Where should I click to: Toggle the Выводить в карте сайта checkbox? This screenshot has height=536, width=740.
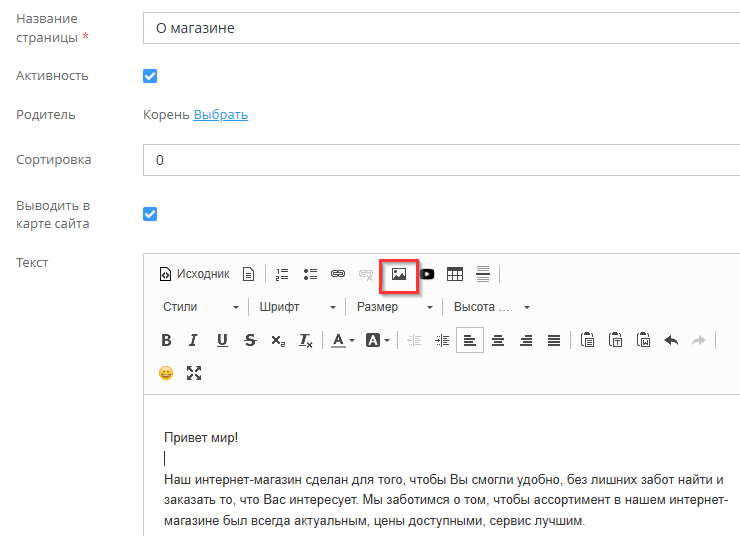coord(151,214)
